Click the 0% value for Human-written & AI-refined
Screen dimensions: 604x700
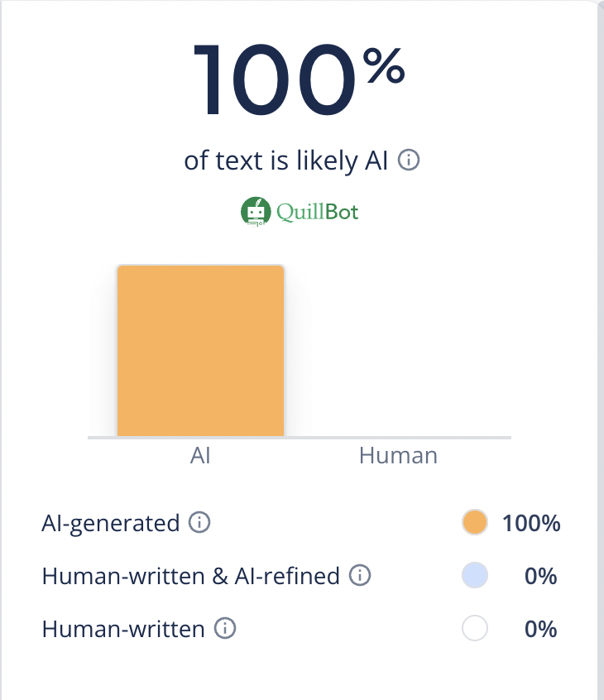(x=540, y=576)
